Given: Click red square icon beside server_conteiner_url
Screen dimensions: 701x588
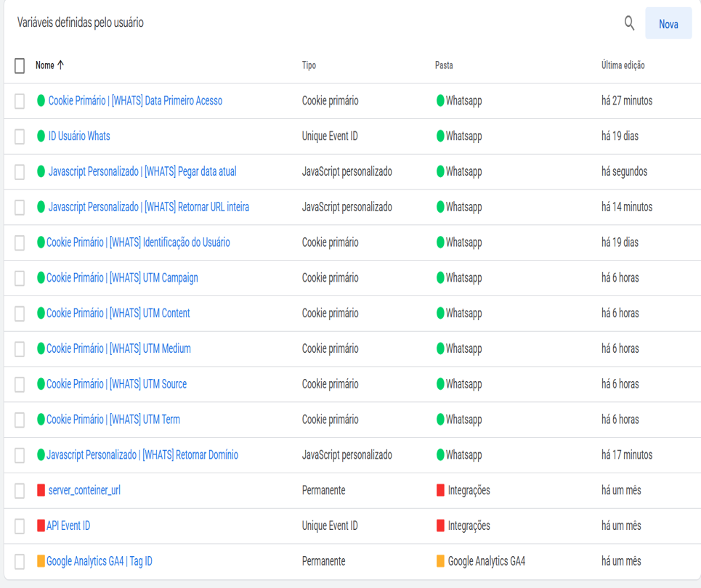Looking at the screenshot, I should [41, 491].
